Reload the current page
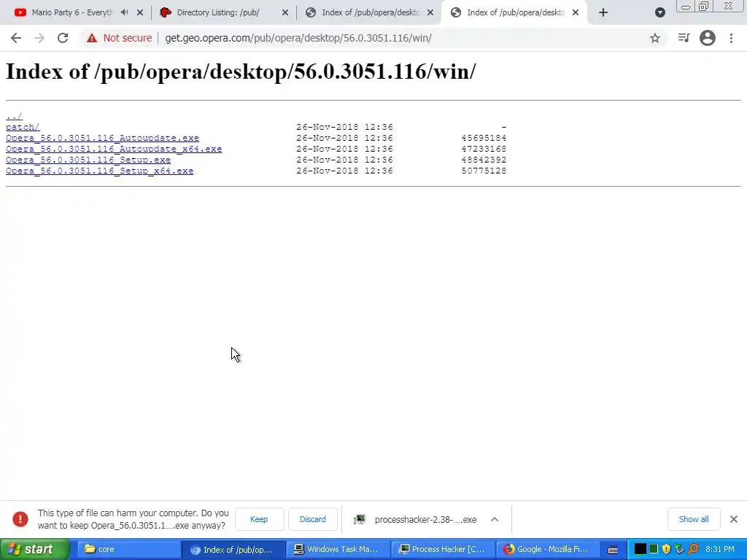Image resolution: width=747 pixels, height=560 pixels. tap(63, 38)
